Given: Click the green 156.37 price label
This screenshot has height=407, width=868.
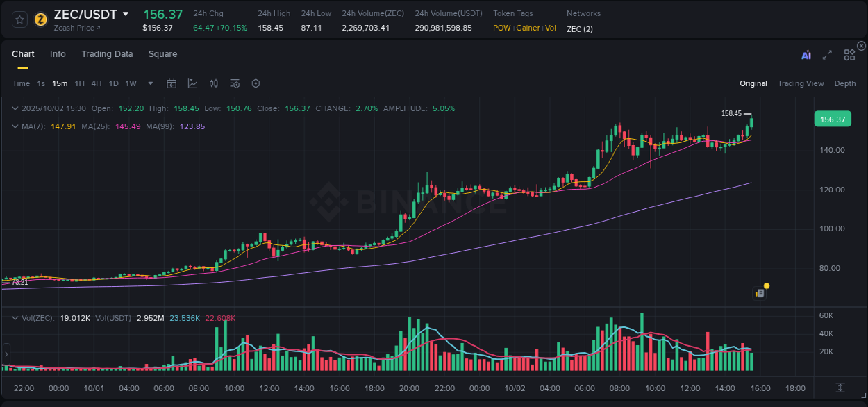Looking at the screenshot, I should pyautogui.click(x=832, y=119).
